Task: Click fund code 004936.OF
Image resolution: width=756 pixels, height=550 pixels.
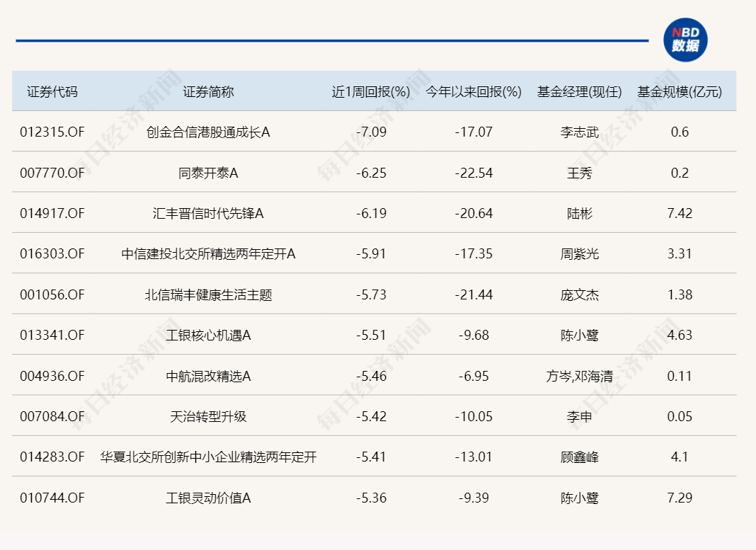Action: pos(52,377)
